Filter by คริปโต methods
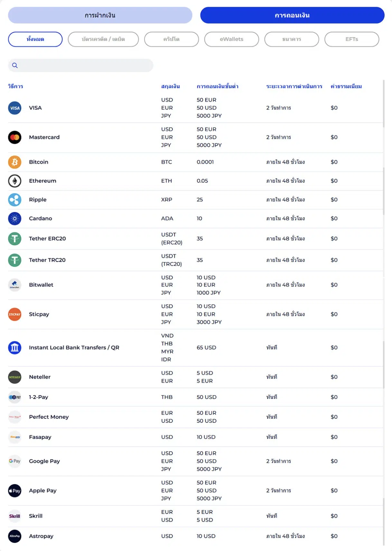The height and width of the screenshot is (551, 392). tap(172, 39)
